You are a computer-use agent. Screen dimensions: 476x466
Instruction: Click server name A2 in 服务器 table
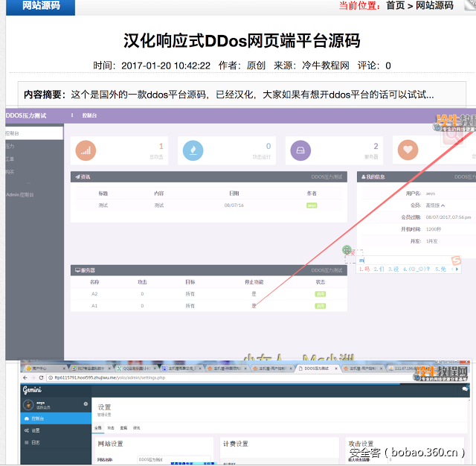click(94, 294)
